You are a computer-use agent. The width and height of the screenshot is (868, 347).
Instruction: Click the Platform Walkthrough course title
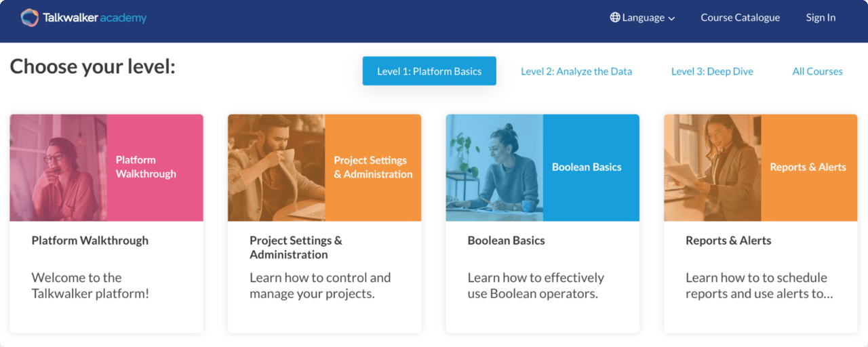point(90,241)
